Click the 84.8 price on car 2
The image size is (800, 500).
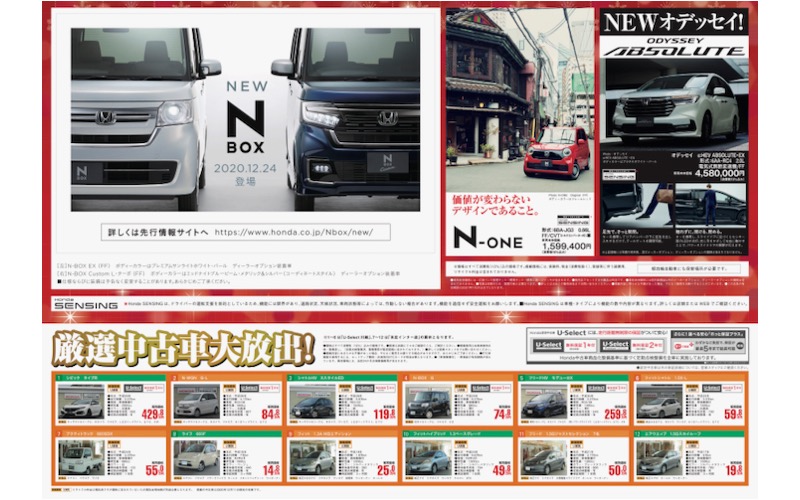click(x=270, y=414)
